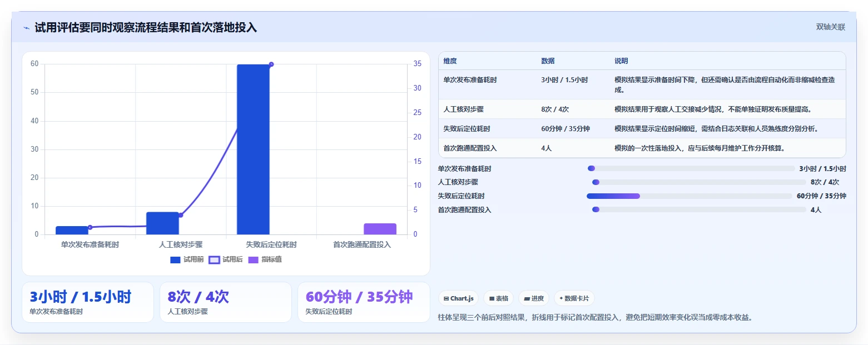Click the x-axis label 单次发布准备耗时 in the chart

click(x=90, y=244)
